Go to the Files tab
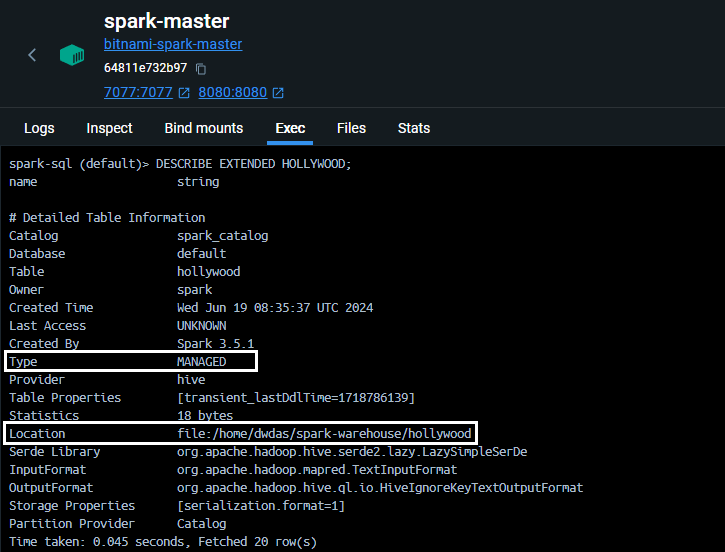Screen dimensions: 725x552 point(351,128)
